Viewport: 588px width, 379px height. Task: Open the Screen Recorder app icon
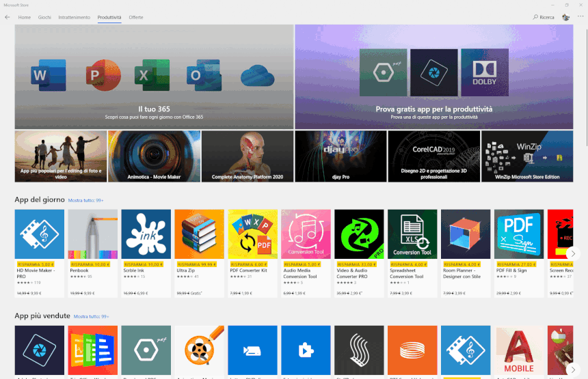[x=560, y=234]
